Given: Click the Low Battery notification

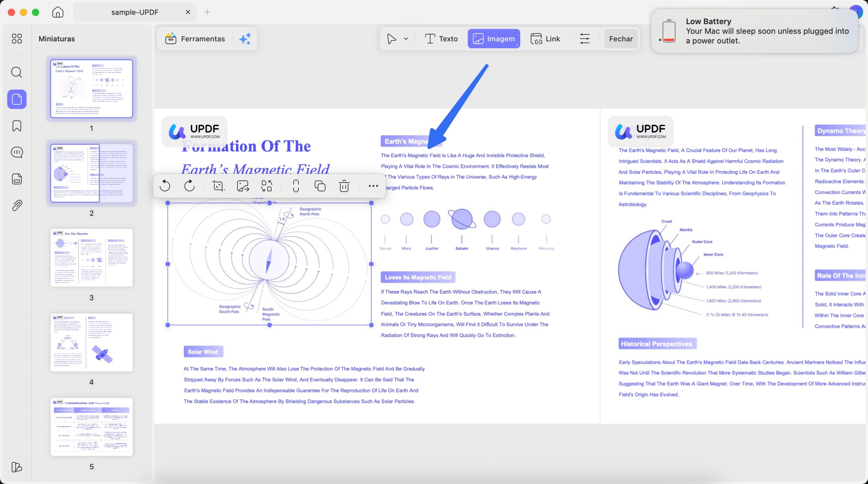Looking at the screenshot, I should pos(755,31).
